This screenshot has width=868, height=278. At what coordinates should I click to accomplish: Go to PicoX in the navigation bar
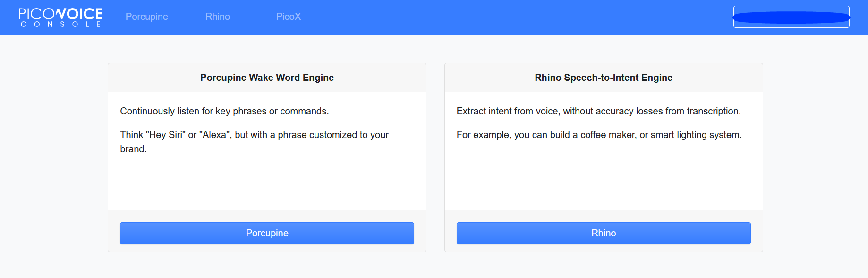(x=288, y=17)
